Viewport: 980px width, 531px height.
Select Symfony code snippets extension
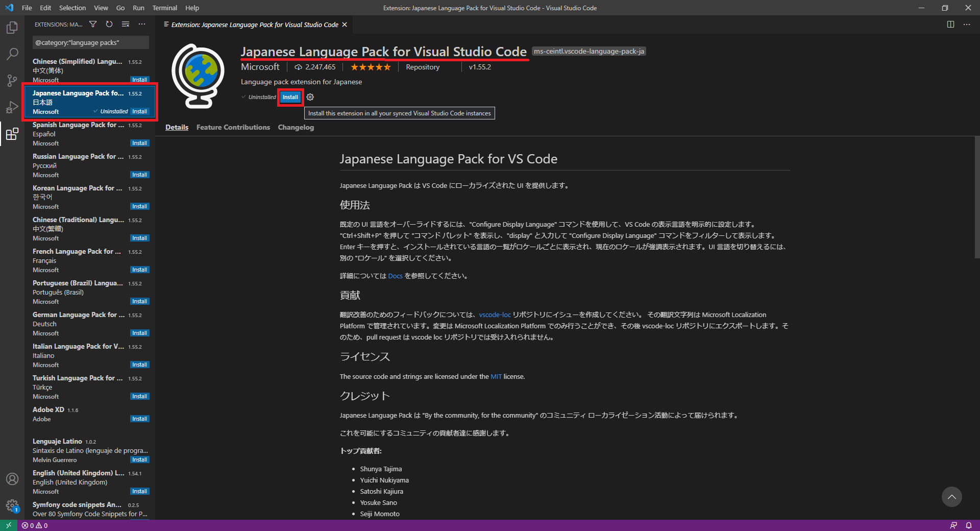pos(90,510)
